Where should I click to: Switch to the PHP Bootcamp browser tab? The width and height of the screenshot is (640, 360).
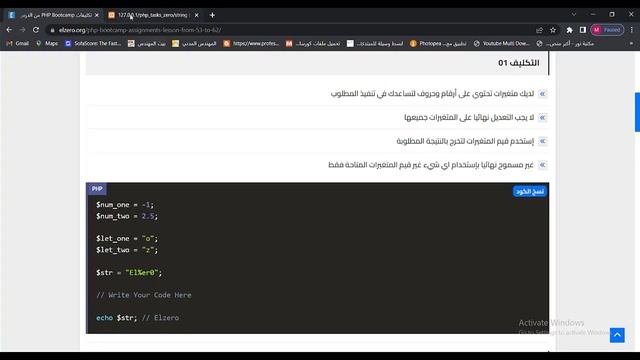(x=53, y=15)
